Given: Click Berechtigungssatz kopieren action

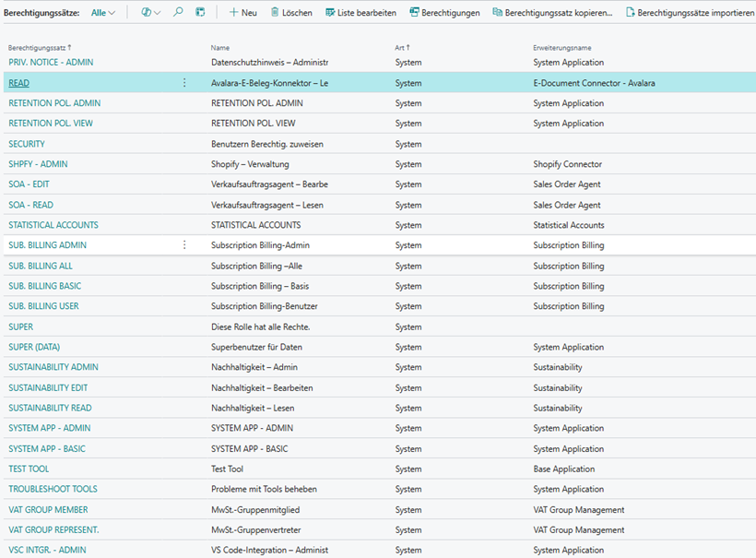Looking at the screenshot, I should click(552, 13).
